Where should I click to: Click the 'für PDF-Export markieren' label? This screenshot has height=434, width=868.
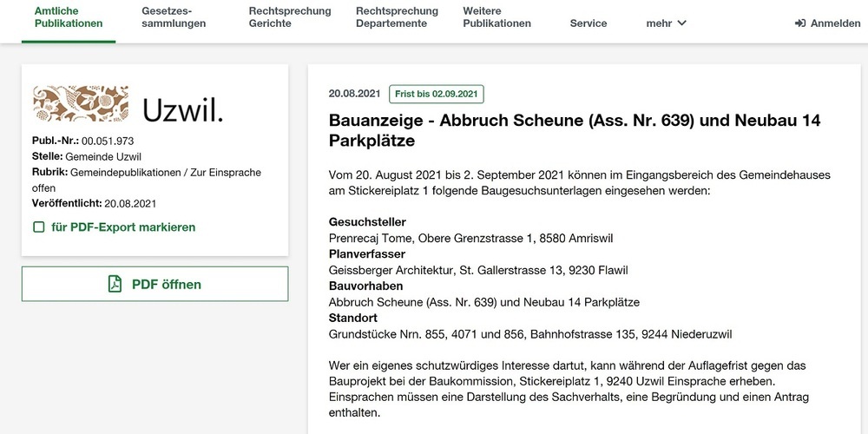(123, 227)
